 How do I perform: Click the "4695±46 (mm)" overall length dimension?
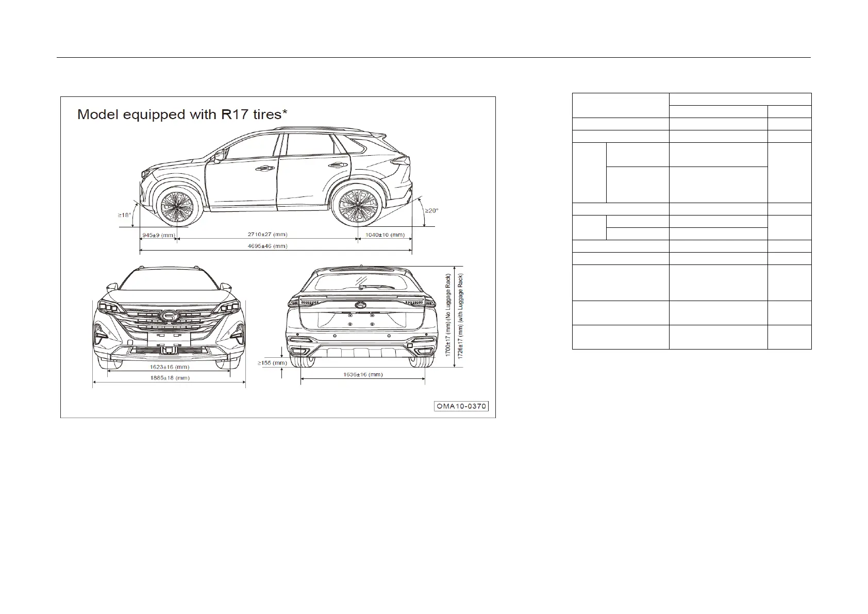coord(266,246)
